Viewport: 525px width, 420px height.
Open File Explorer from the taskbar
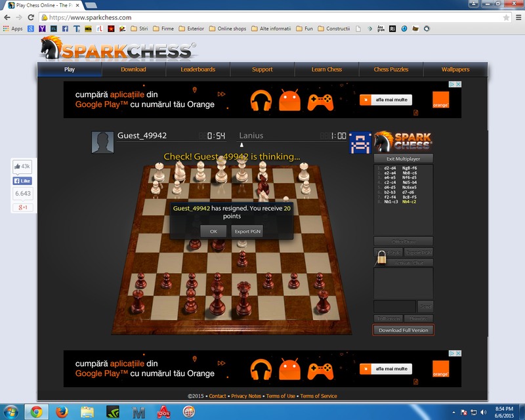point(87,412)
